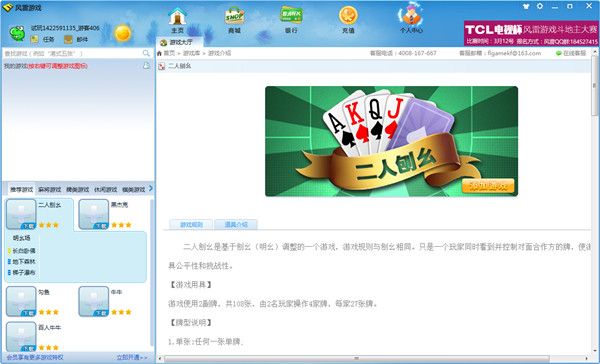
Task: Click the icon beside 我的游戏 header
Action: [x=146, y=66]
